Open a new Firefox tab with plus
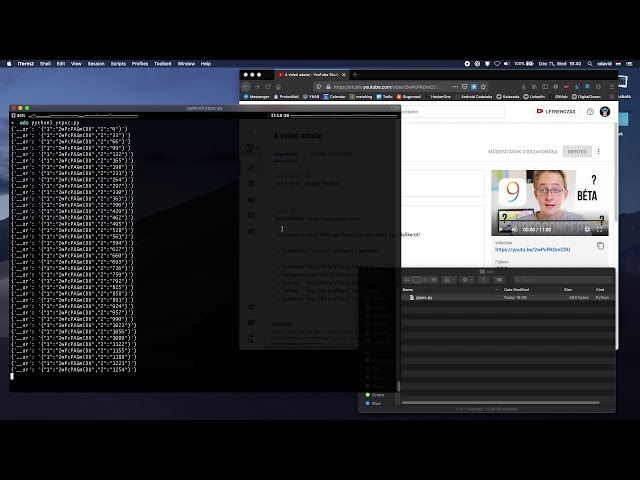Image resolution: width=640 pixels, height=480 pixels. coord(355,75)
